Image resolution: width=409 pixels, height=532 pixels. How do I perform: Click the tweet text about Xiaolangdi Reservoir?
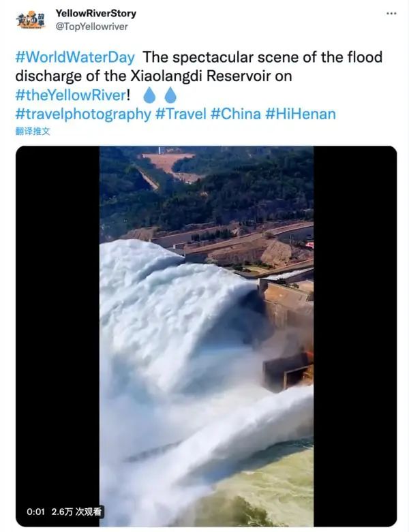tap(198, 67)
